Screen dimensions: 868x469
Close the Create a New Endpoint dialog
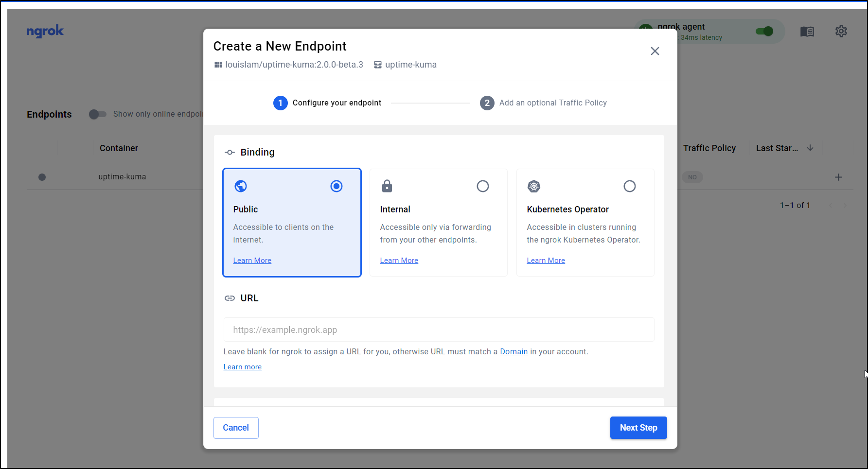[x=655, y=51]
